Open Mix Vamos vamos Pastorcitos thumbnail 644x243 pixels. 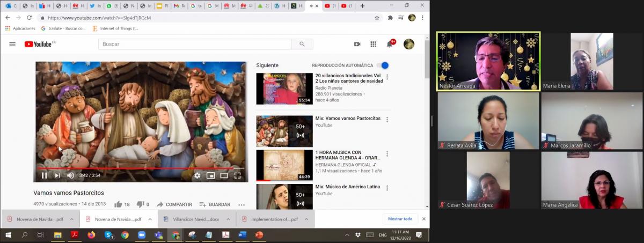click(284, 131)
